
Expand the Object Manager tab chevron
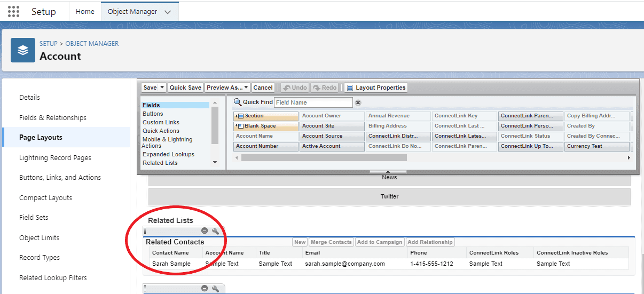pos(168,12)
